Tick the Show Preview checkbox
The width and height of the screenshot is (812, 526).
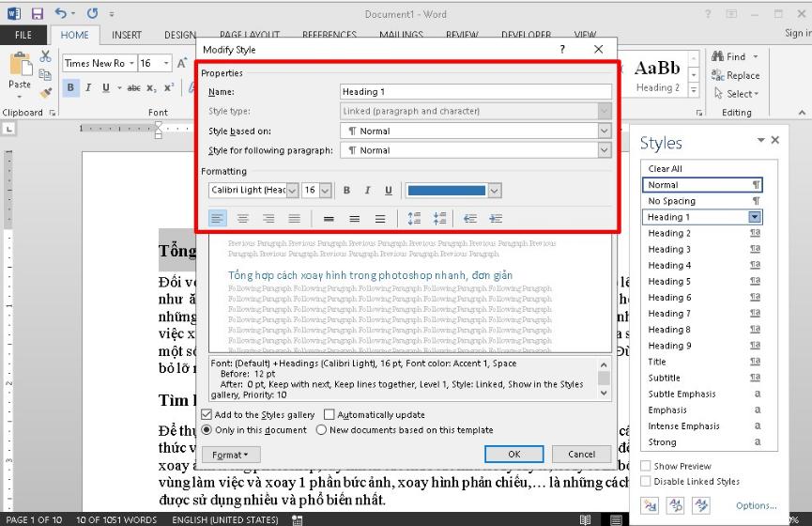click(646, 466)
